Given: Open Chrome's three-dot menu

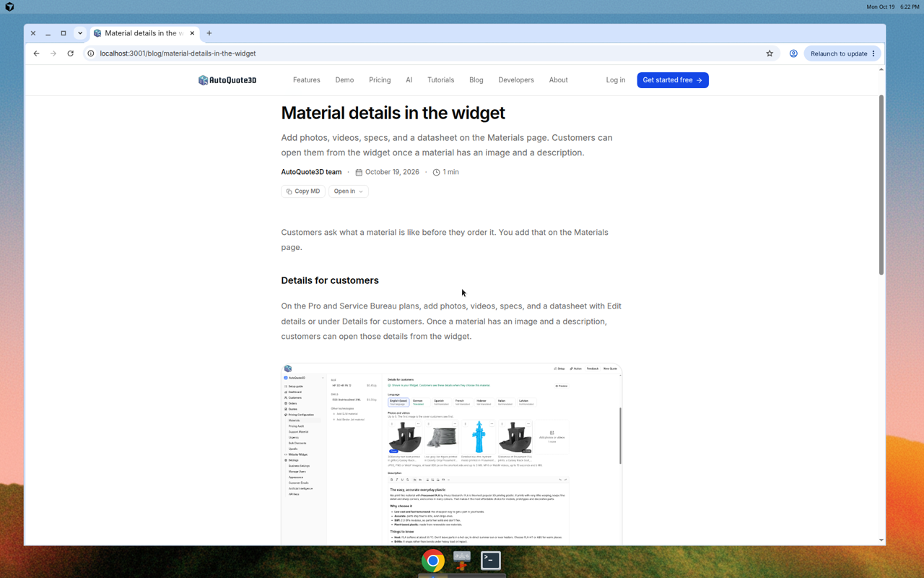Looking at the screenshot, I should (x=873, y=53).
